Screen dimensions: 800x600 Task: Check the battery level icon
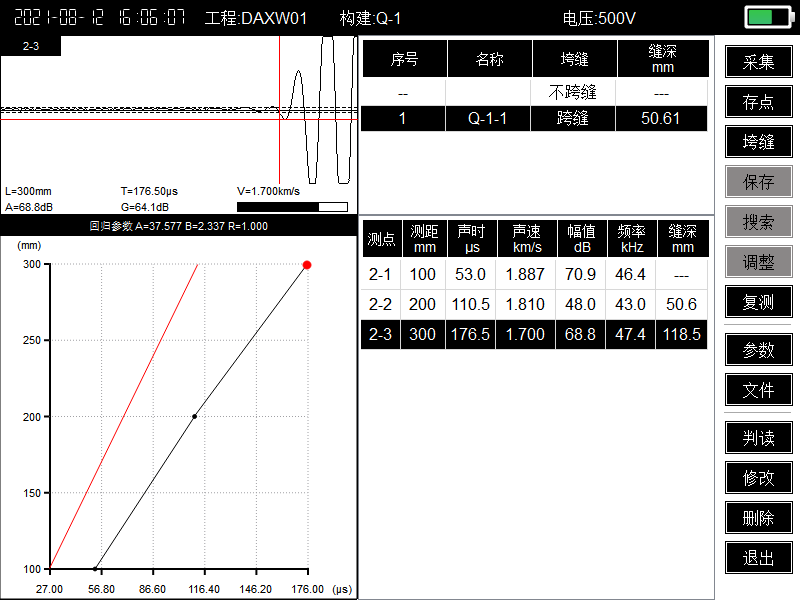point(769,17)
